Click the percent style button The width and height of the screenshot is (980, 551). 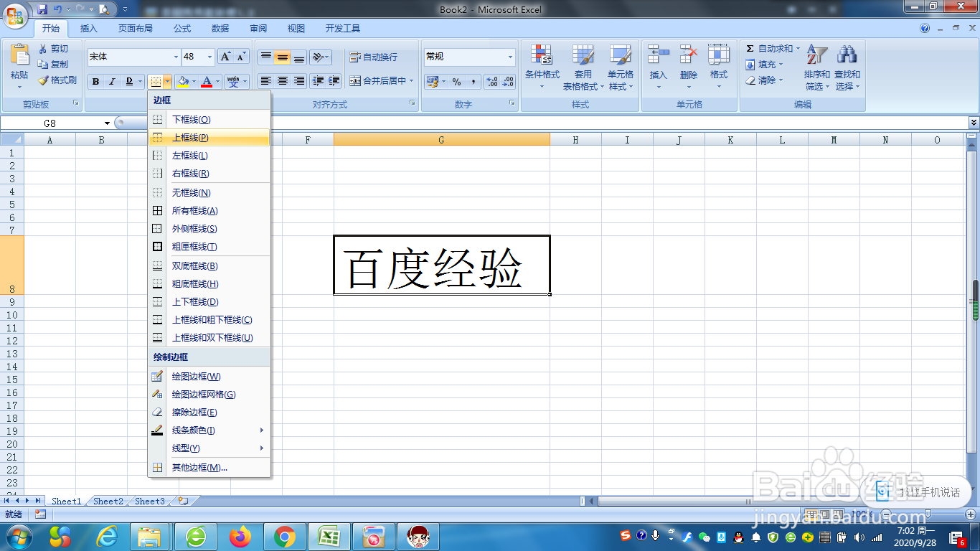pos(456,82)
